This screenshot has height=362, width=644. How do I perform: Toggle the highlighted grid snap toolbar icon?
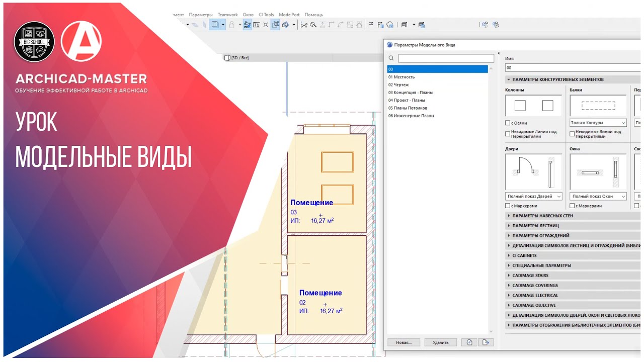pyautogui.click(x=275, y=24)
